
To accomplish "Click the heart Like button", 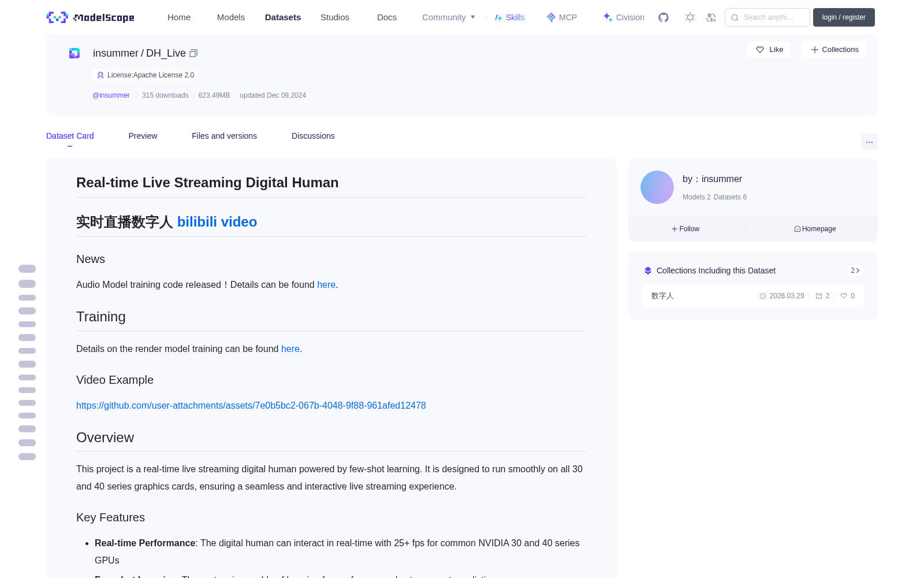I will [769, 50].
